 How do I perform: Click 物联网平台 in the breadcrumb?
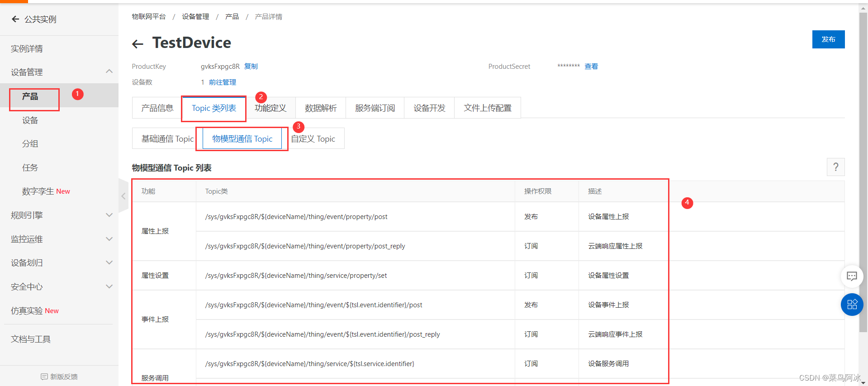click(x=149, y=16)
